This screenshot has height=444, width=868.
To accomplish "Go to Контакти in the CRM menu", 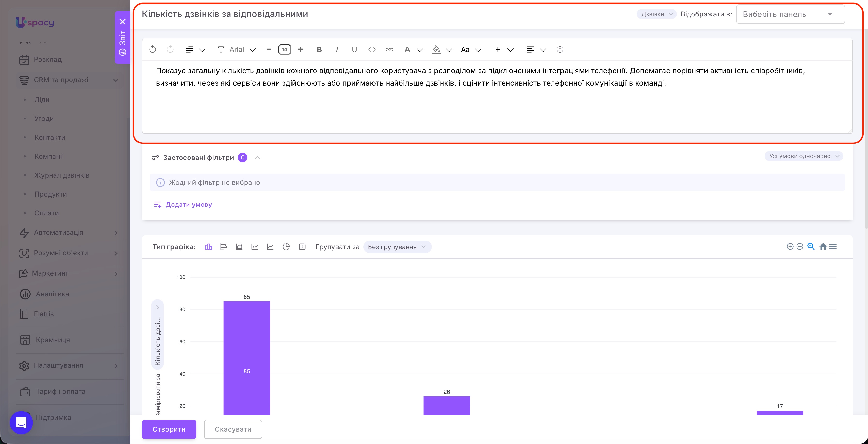I will click(49, 138).
